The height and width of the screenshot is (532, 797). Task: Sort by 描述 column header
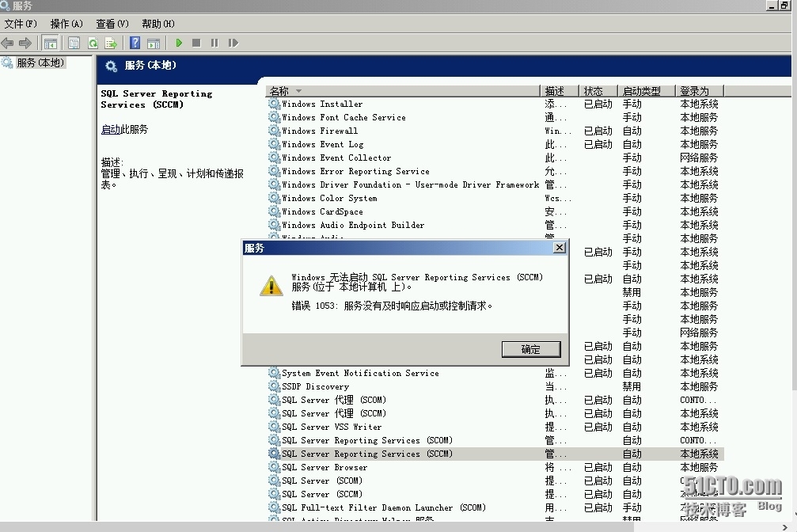(559, 91)
